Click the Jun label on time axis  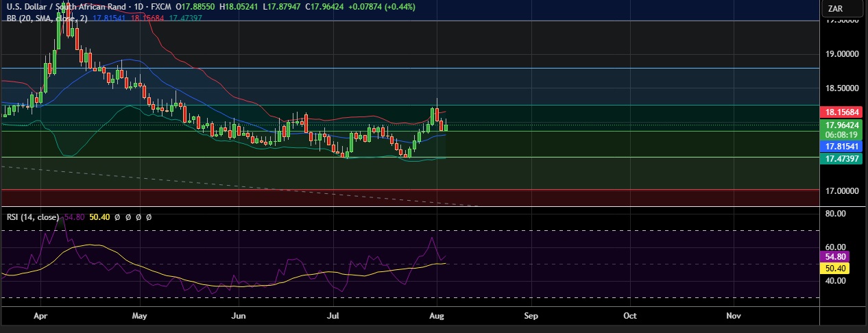[x=239, y=317]
